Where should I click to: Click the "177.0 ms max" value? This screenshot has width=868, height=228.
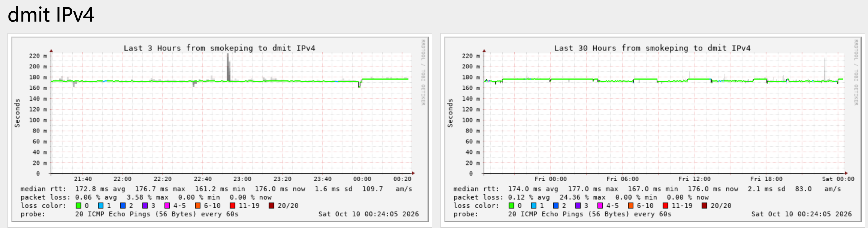pyautogui.click(x=593, y=189)
